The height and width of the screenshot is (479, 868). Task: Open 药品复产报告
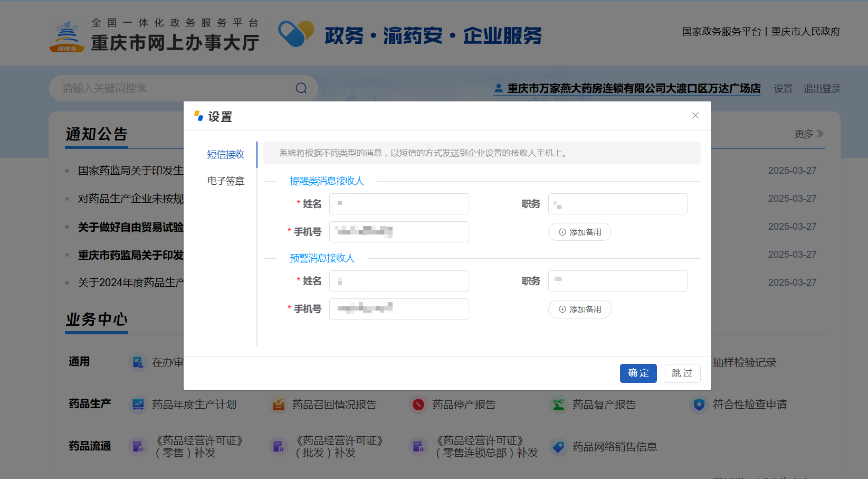(x=604, y=405)
